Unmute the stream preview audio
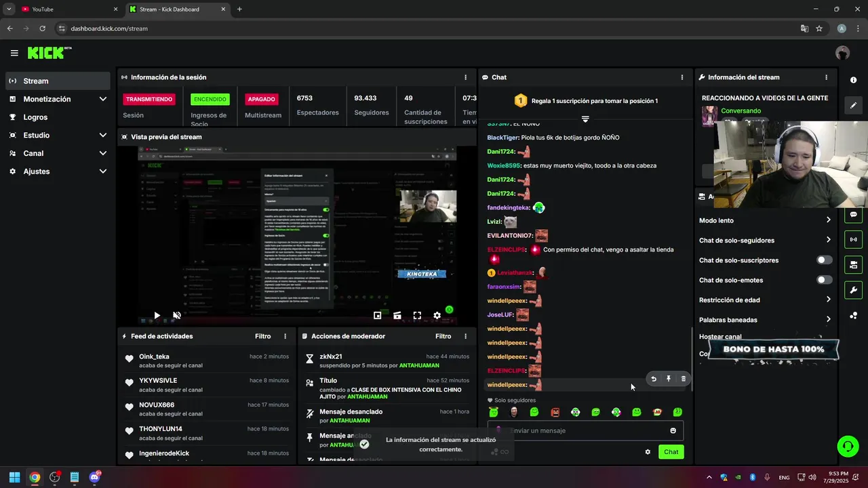Image resolution: width=868 pixels, height=488 pixels. click(x=177, y=315)
